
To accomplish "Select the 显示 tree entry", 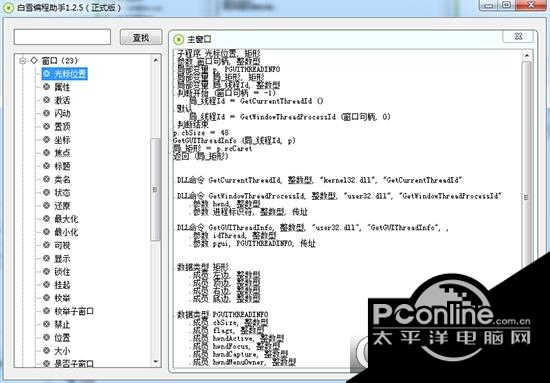I will tap(62, 258).
